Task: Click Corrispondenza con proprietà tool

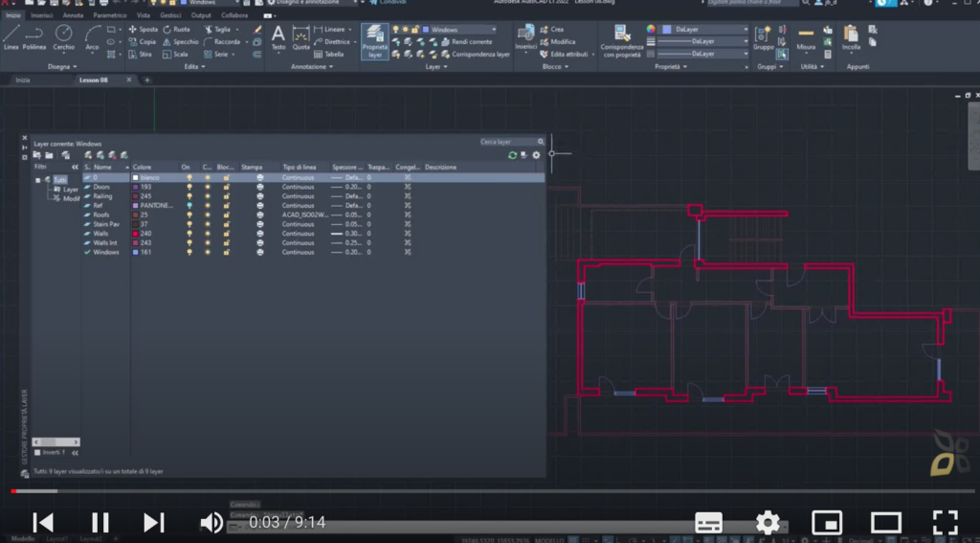Action: click(621, 41)
